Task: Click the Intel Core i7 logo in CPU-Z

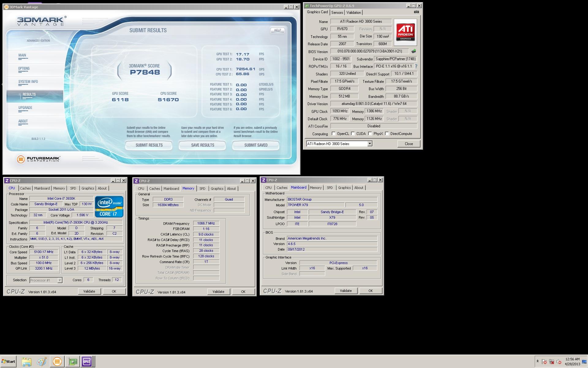Action: [x=109, y=207]
